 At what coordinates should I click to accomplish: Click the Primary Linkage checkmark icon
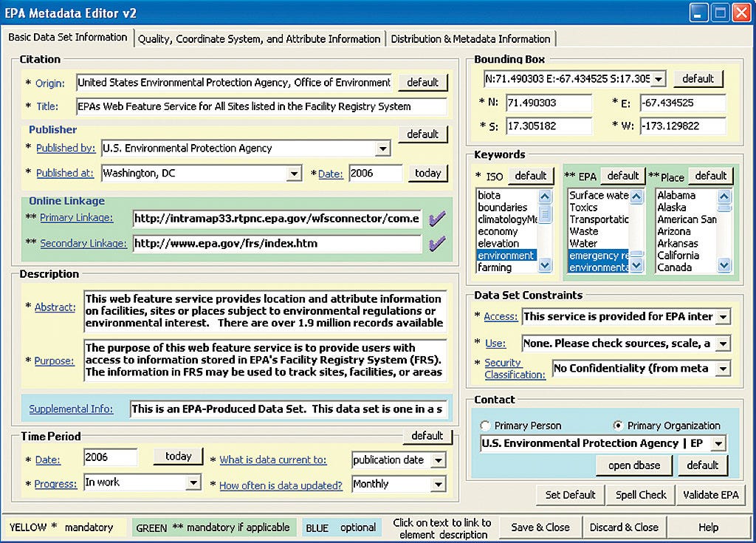[x=437, y=219]
